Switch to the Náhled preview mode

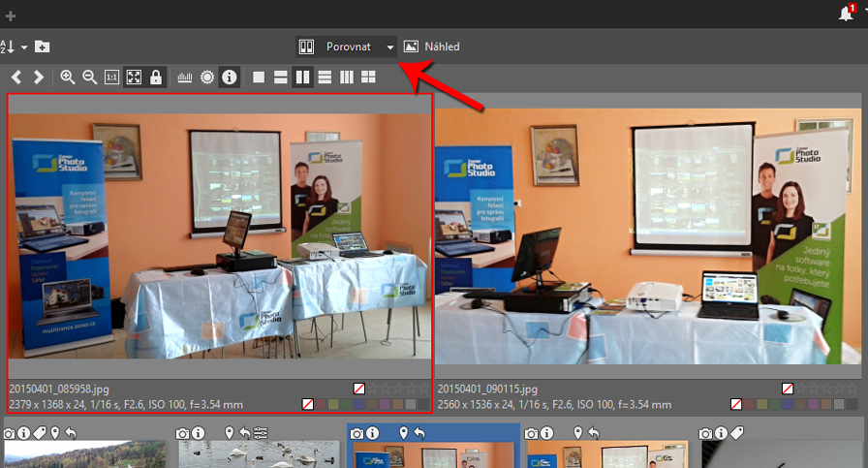point(432,47)
